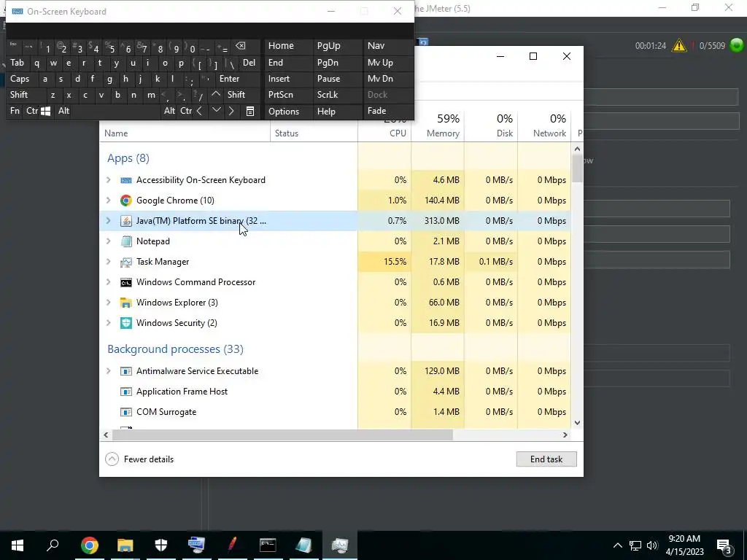
Task: Hit the backspace key on On-Screen Keyboard
Action: point(241,46)
